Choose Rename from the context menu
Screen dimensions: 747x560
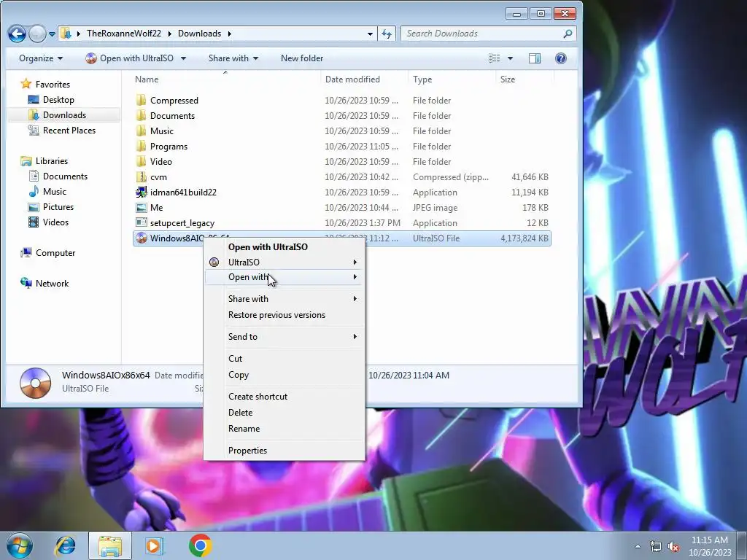285,429
